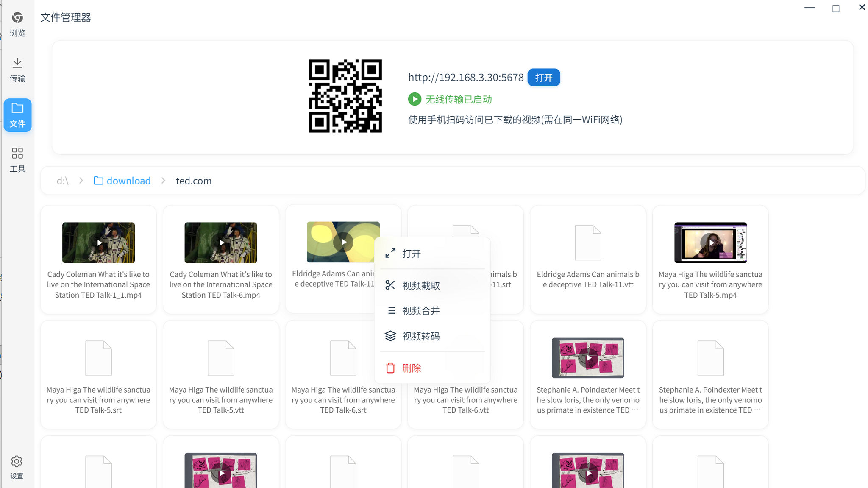The image size is (868, 488).
Task: Select the Maya Higa Talk-5.srt file icon
Action: [x=98, y=358]
